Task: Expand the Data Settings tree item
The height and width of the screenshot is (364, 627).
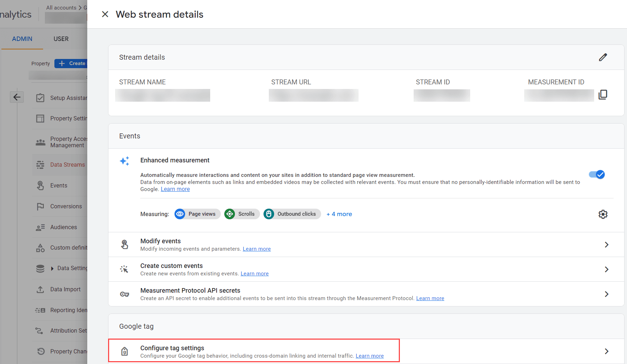Action: pyautogui.click(x=52, y=269)
